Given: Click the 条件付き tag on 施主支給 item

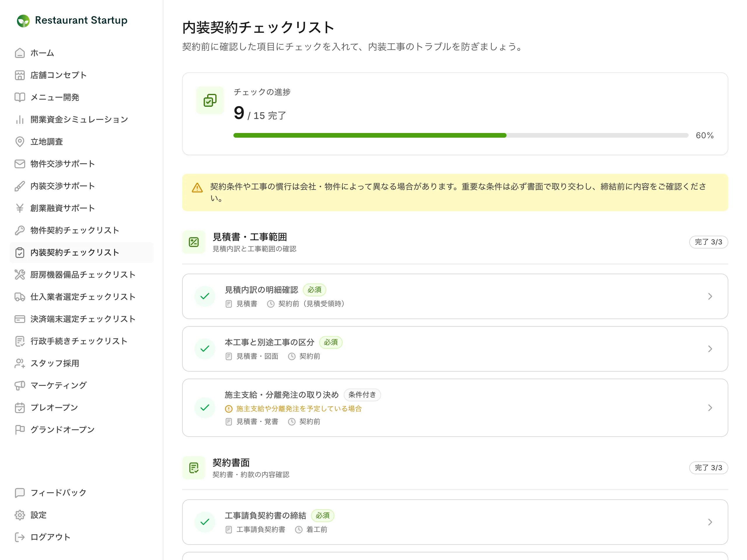Looking at the screenshot, I should point(362,395).
